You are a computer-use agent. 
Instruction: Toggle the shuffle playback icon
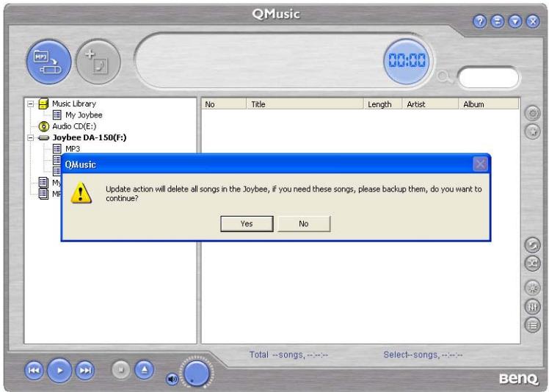coord(533,263)
